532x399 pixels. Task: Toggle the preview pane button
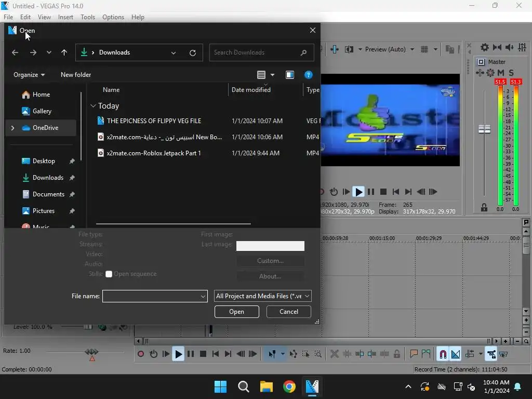290,75
